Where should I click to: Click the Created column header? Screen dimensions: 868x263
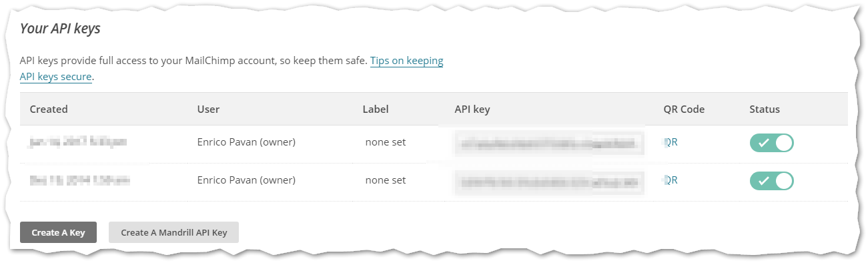pos(49,109)
